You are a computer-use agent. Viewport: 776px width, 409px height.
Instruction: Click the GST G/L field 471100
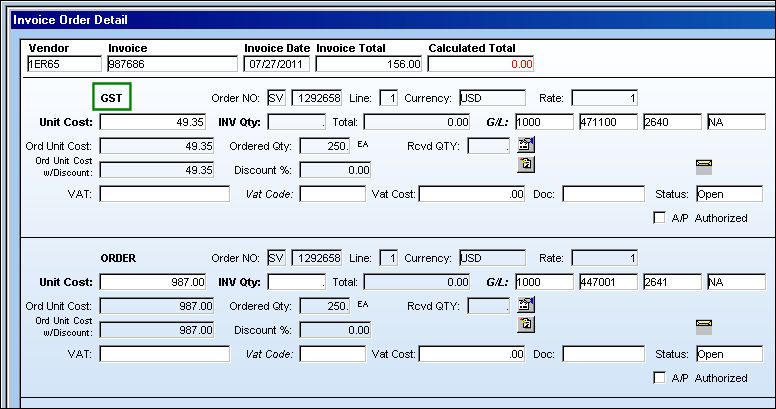tap(608, 122)
